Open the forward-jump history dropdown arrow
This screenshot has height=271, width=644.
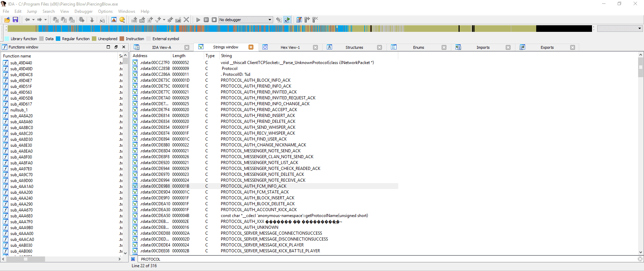click(45, 20)
